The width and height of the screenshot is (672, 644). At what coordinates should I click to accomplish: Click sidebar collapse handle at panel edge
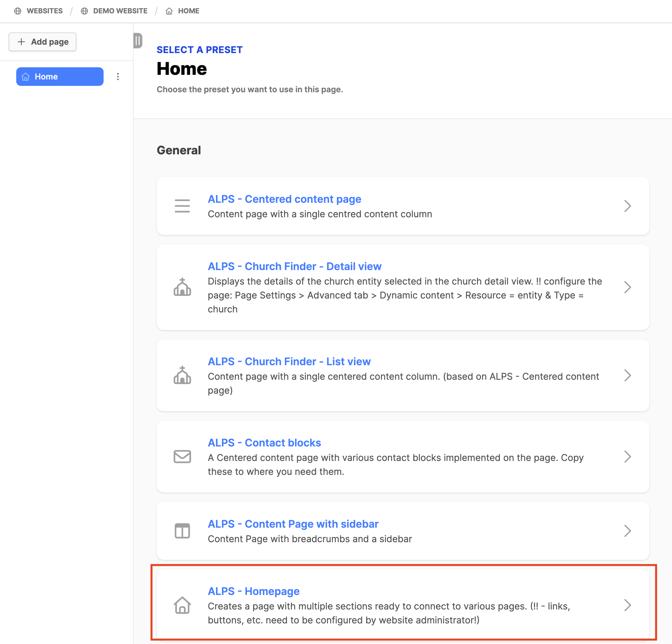(138, 41)
